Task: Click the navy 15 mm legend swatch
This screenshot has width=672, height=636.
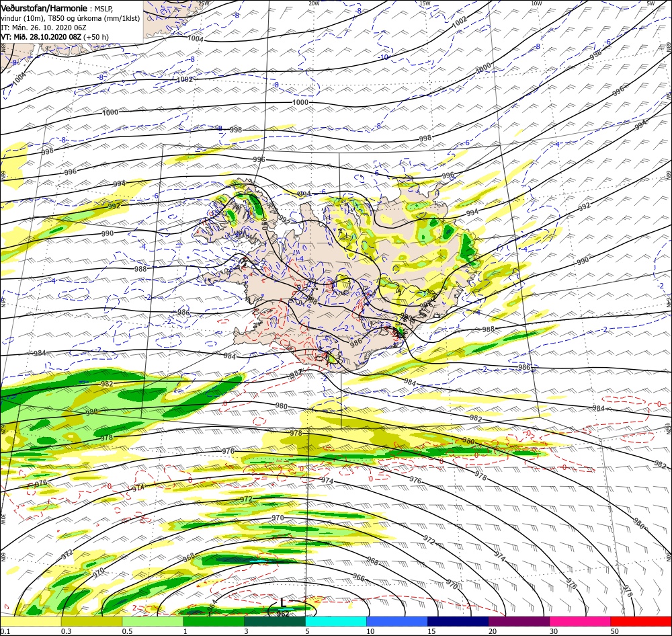Action: pos(458,621)
